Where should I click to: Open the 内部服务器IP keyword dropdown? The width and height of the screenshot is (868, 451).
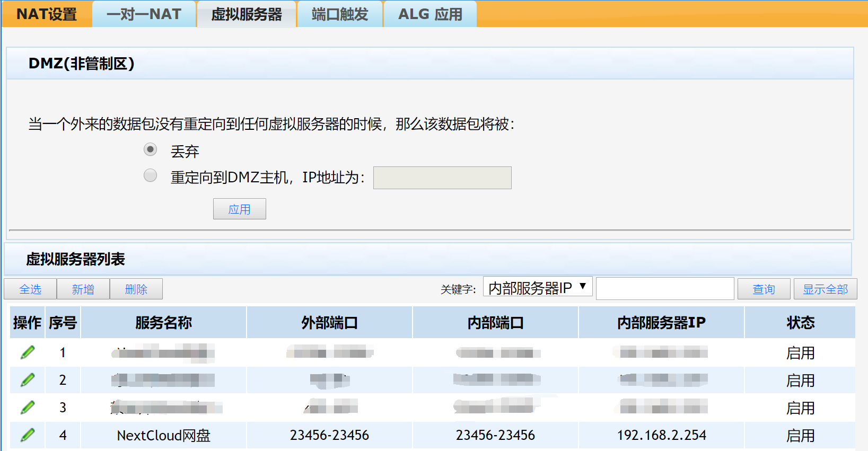click(x=537, y=287)
